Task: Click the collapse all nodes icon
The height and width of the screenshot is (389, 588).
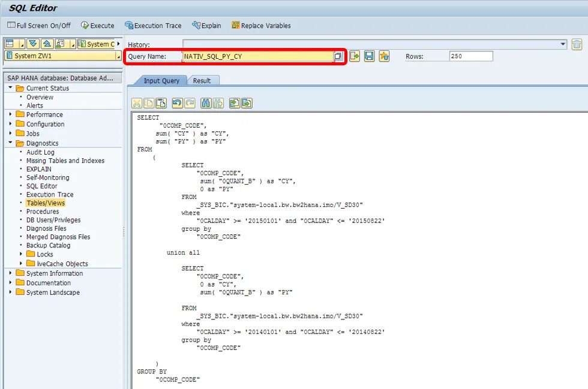Action: click(47, 44)
